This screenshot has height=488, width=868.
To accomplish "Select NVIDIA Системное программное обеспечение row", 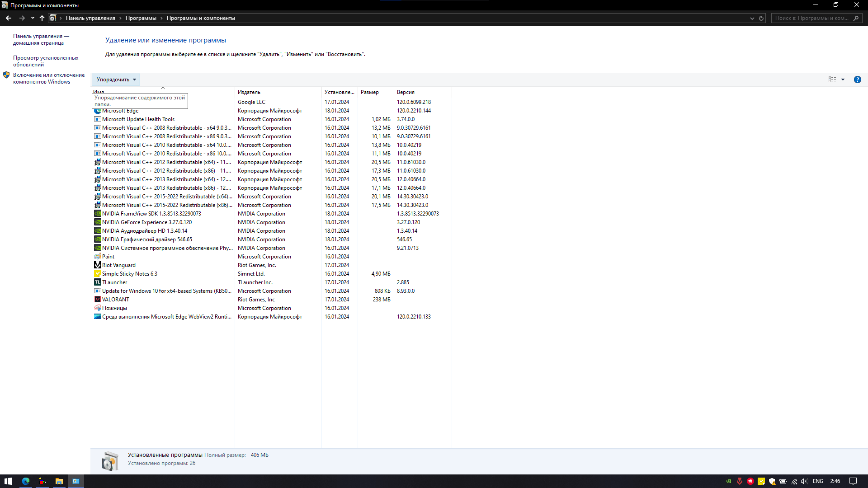I will pos(272,248).
